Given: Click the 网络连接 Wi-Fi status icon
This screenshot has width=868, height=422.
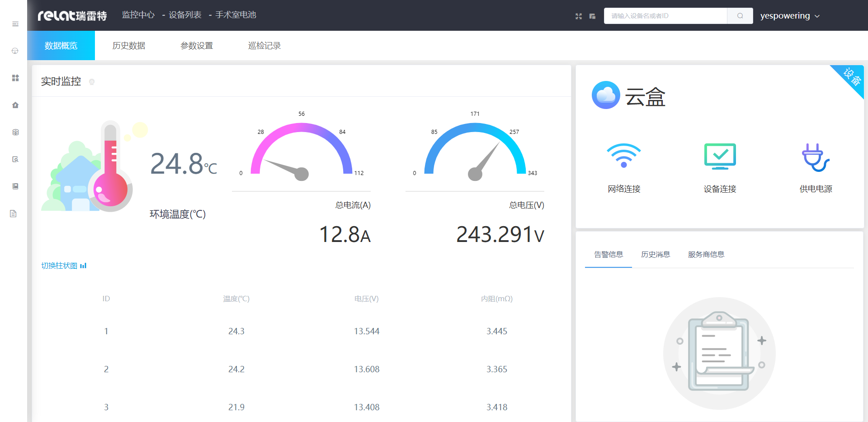Looking at the screenshot, I should [624, 156].
